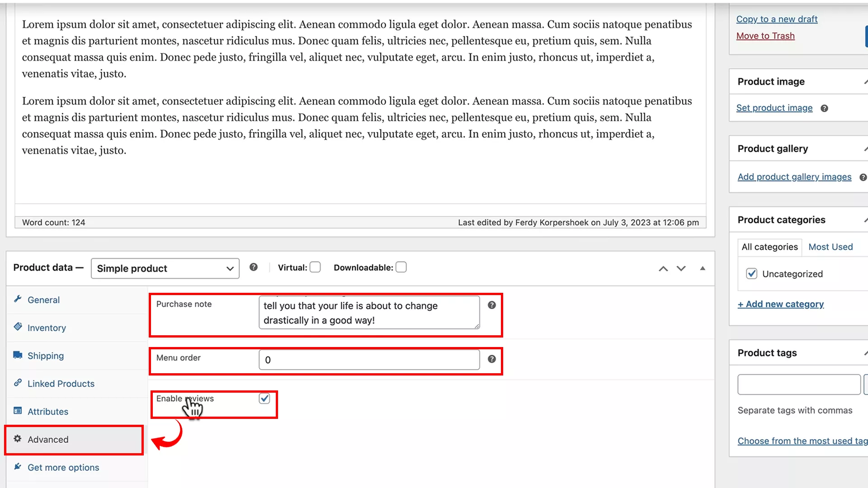Image resolution: width=868 pixels, height=488 pixels.
Task: Uncheck the Enable reviews checkbox
Action: click(x=264, y=399)
